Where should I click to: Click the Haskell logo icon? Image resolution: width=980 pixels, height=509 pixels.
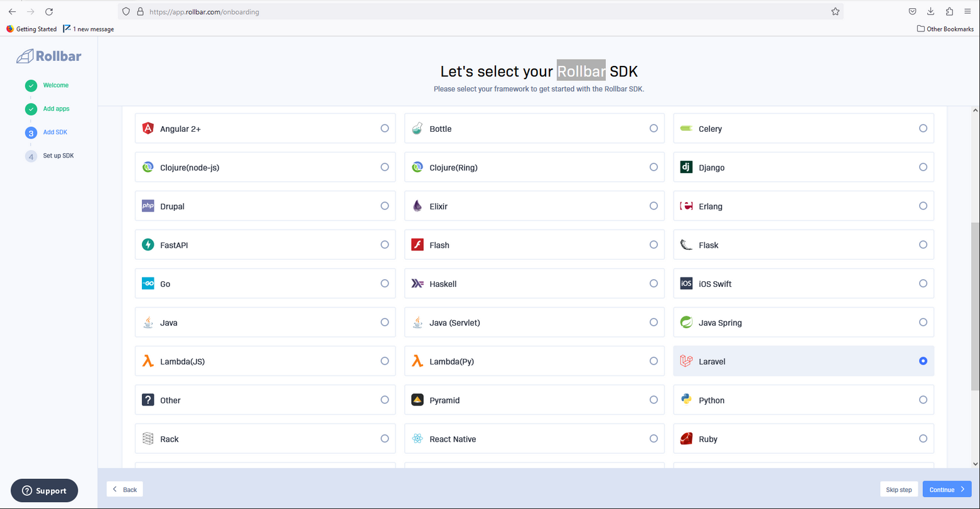417,284
